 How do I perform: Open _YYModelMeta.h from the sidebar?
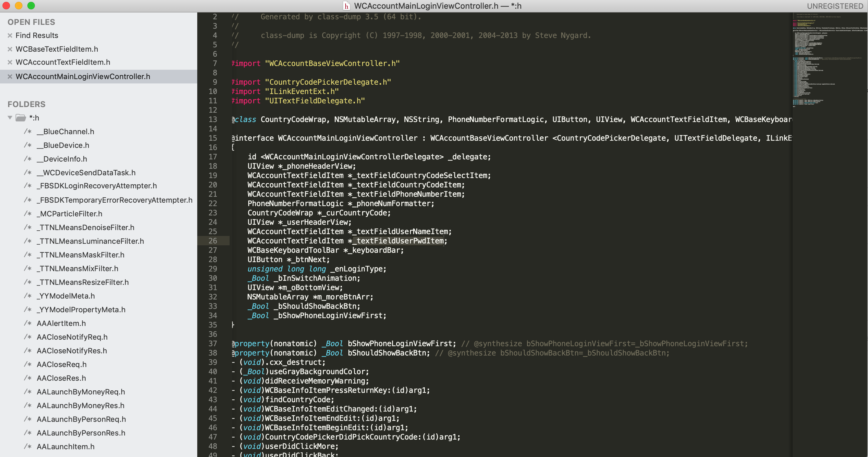coord(66,296)
